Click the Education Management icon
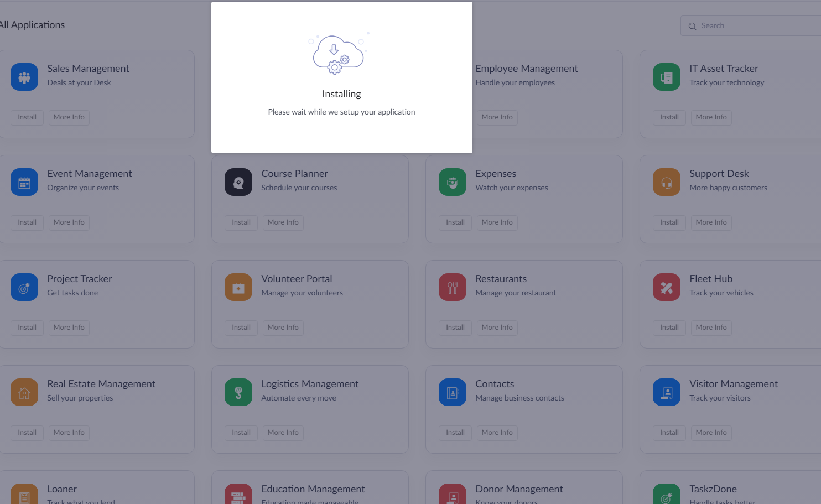821x504 pixels. (238, 493)
